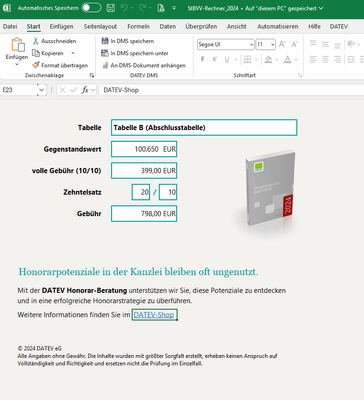Click the text orientation icon

point(351,44)
